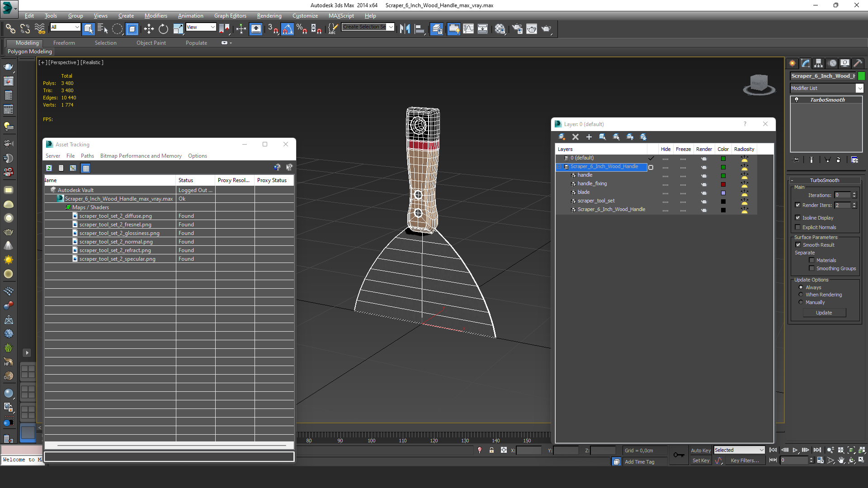Screen dimensions: 868x488
Task: Toggle Hide for the blade object
Action: click(665, 193)
